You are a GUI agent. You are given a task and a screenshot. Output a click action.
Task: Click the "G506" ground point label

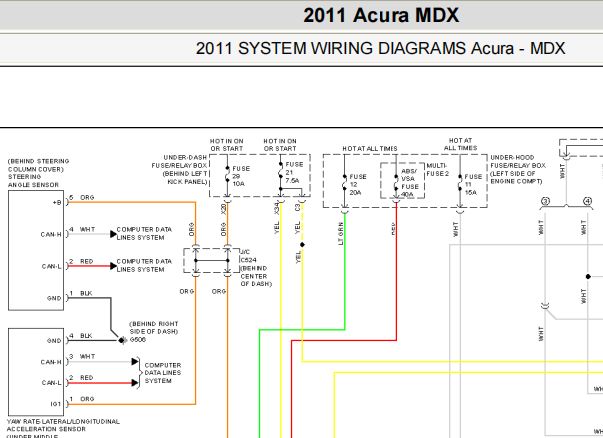138,340
